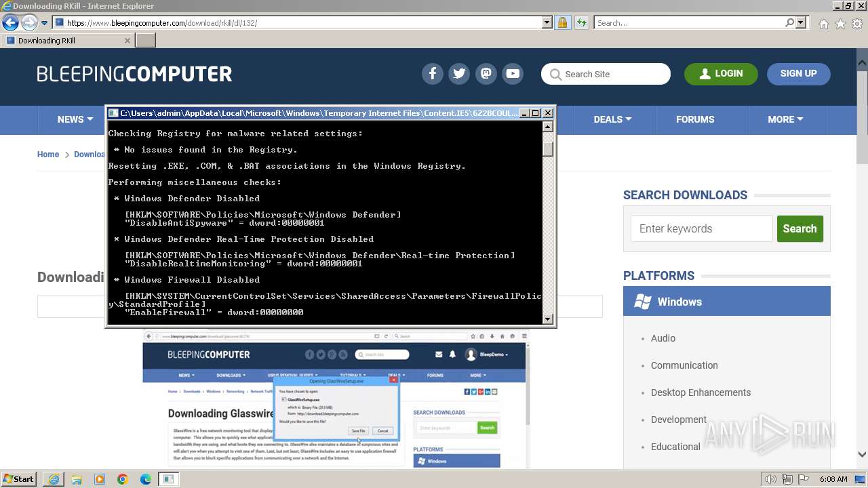Click the Action Center flag icon
868x488 pixels.
(x=804, y=479)
